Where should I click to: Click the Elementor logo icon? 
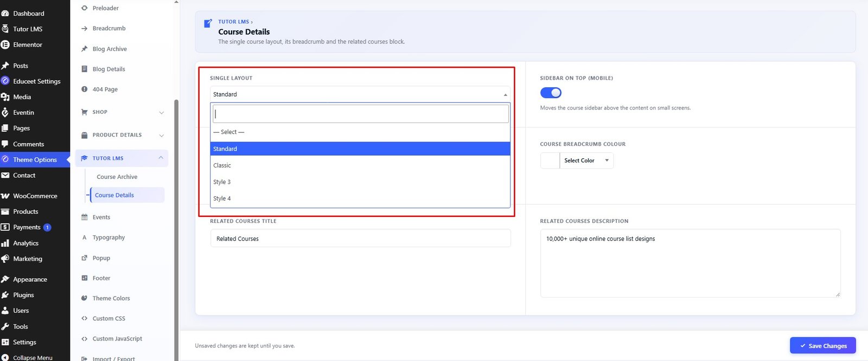click(5, 45)
